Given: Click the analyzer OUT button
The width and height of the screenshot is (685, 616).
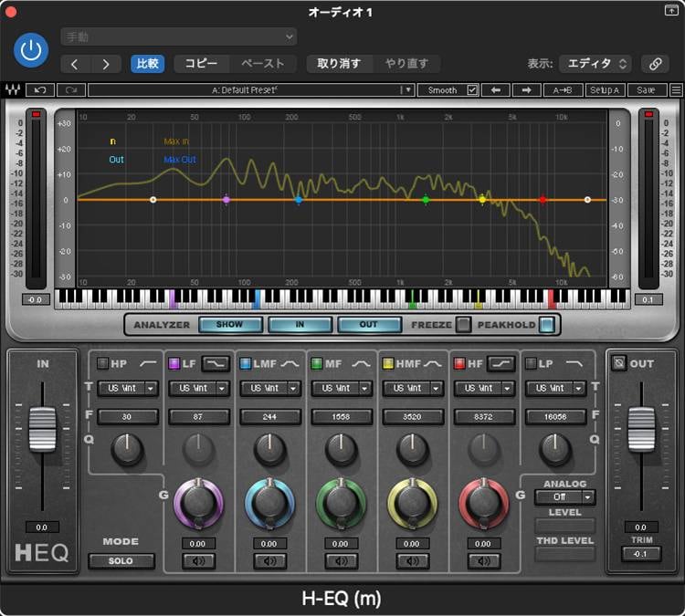Looking at the screenshot, I should pyautogui.click(x=369, y=324).
